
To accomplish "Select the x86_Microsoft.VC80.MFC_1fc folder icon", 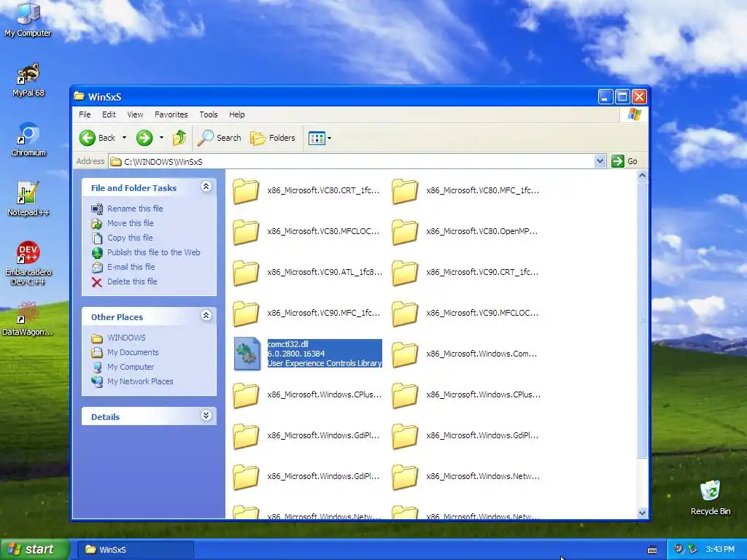I will [404, 192].
